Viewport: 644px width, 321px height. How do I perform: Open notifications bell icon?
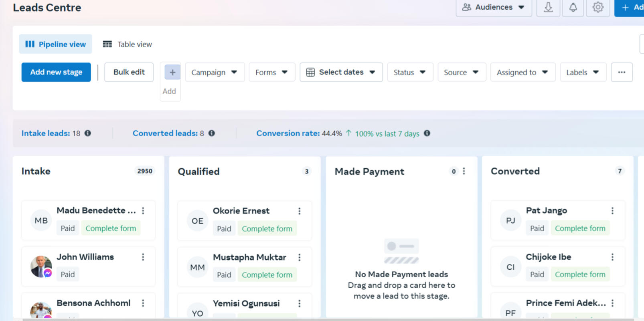click(x=573, y=7)
